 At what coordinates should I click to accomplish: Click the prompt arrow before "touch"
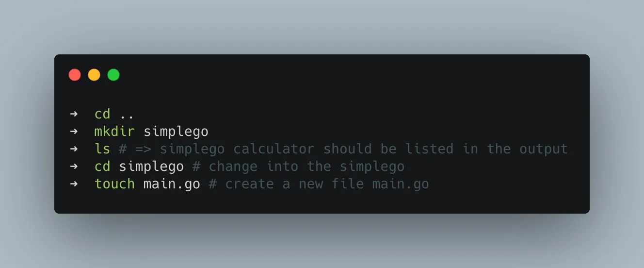[x=74, y=184]
